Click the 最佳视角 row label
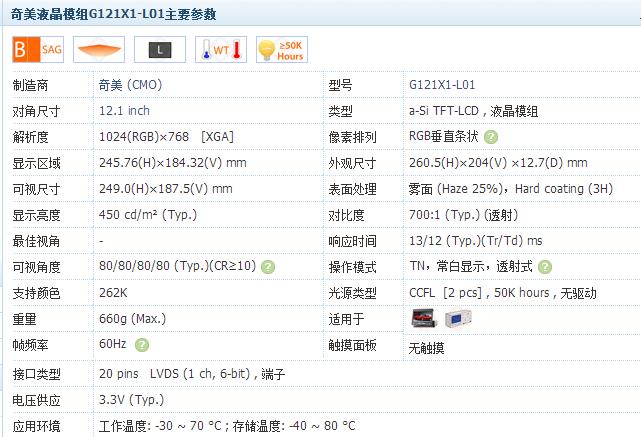The image size is (641, 437). pyautogui.click(x=36, y=241)
